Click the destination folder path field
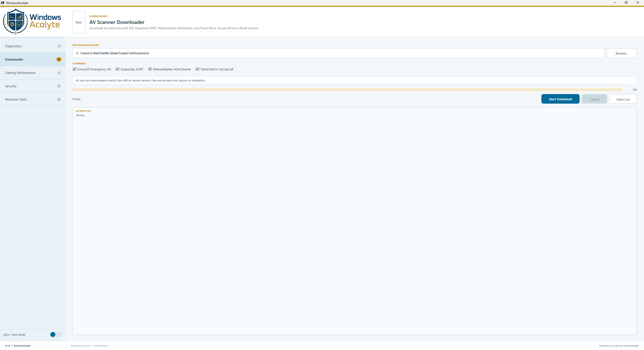Viewport: 644px width, 350px height. pyautogui.click(x=338, y=53)
